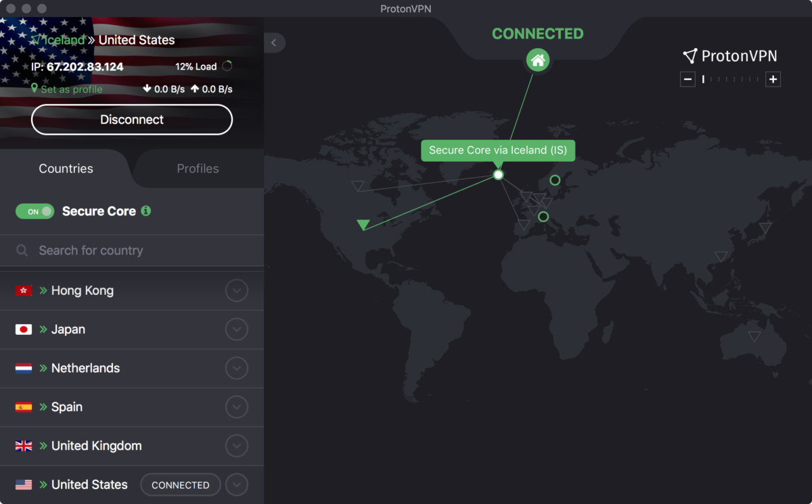The width and height of the screenshot is (812, 504).
Task: Click the Canada server marker on map
Action: (x=358, y=185)
